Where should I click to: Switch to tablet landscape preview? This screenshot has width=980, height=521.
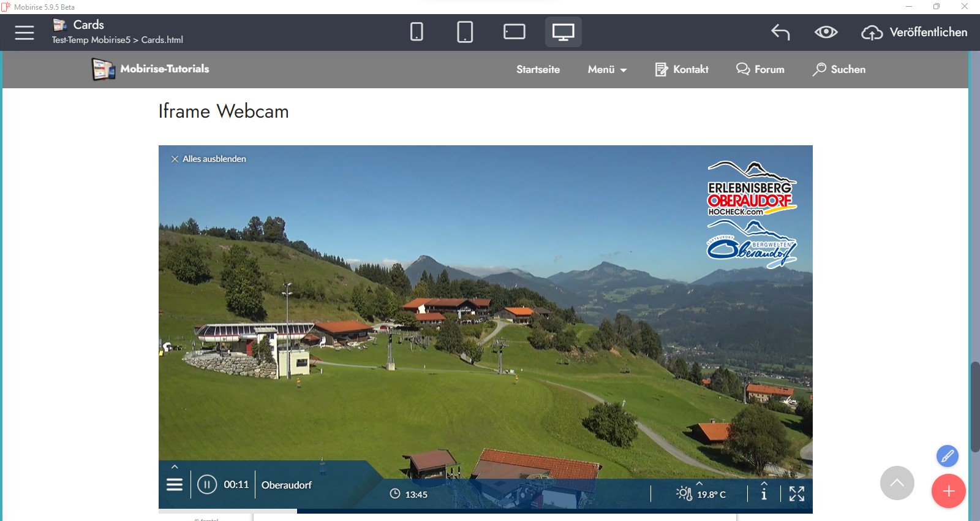[514, 32]
